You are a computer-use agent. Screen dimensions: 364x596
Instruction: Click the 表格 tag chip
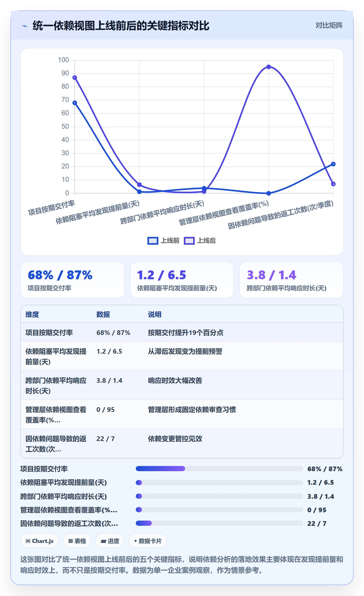coord(77,541)
